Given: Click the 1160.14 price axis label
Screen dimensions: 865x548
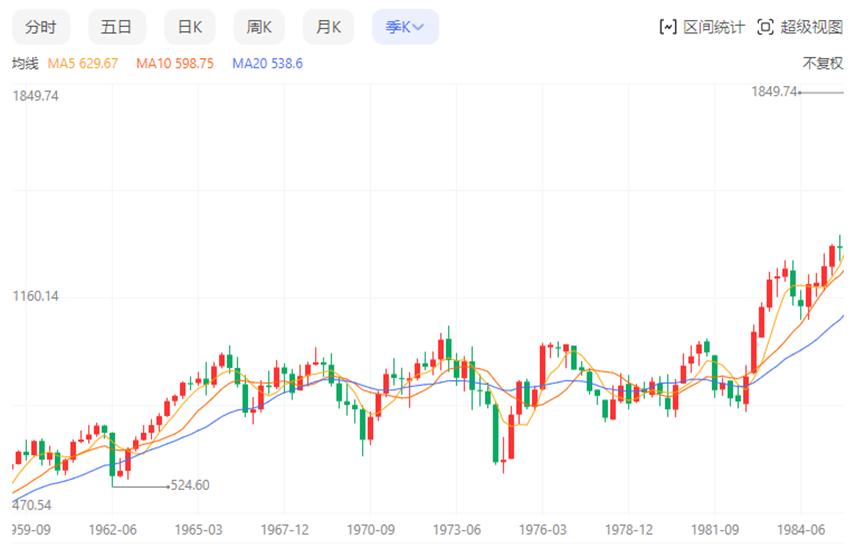Looking at the screenshot, I should point(35,296).
